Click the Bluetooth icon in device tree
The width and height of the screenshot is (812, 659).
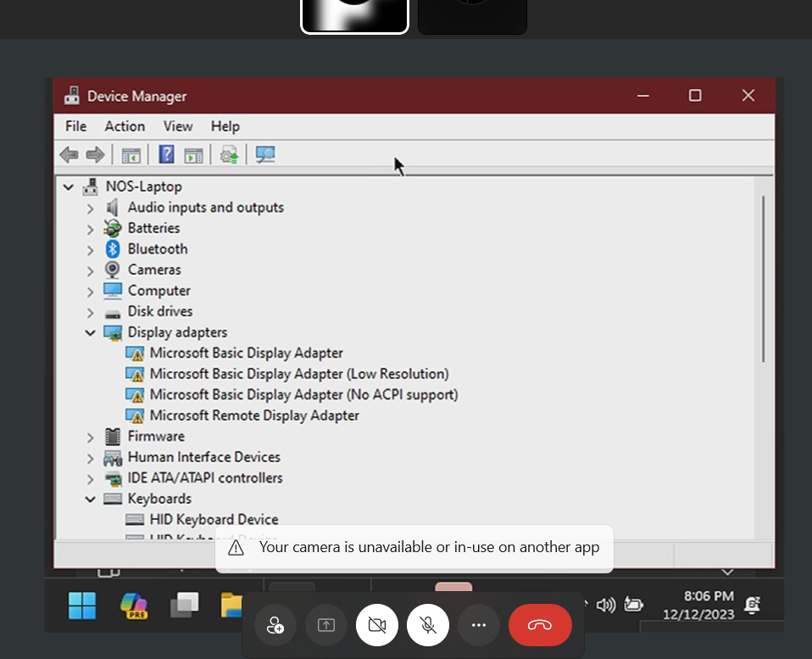tap(113, 249)
